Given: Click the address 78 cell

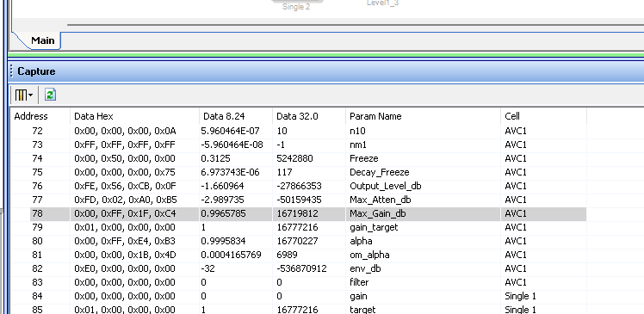Looking at the screenshot, I should tap(37, 213).
